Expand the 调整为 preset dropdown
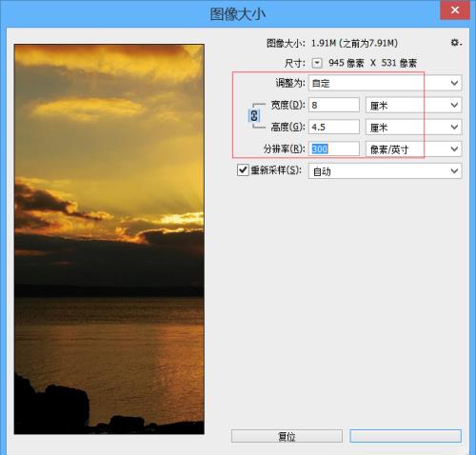The width and height of the screenshot is (476, 455). click(x=385, y=83)
